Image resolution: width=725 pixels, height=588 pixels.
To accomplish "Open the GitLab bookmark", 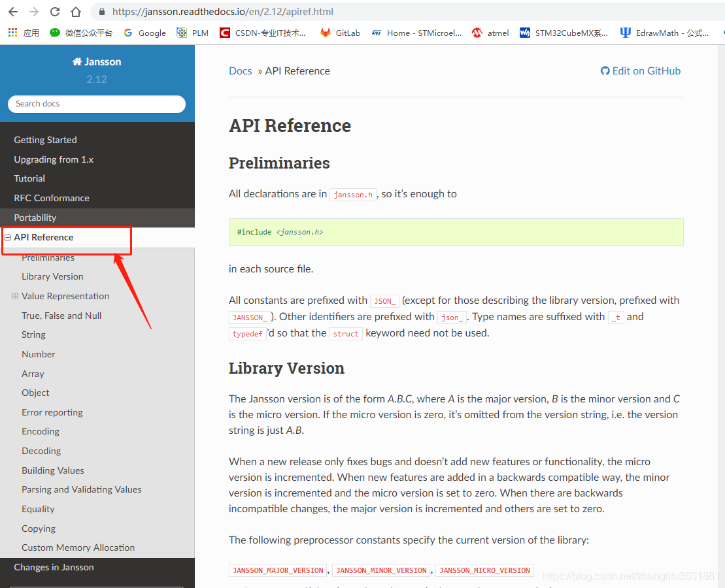I will (341, 33).
